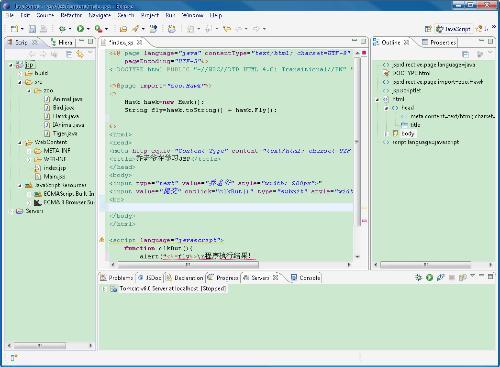Open the Navigate menu
Viewport: 500px width, 367px height.
point(99,15)
